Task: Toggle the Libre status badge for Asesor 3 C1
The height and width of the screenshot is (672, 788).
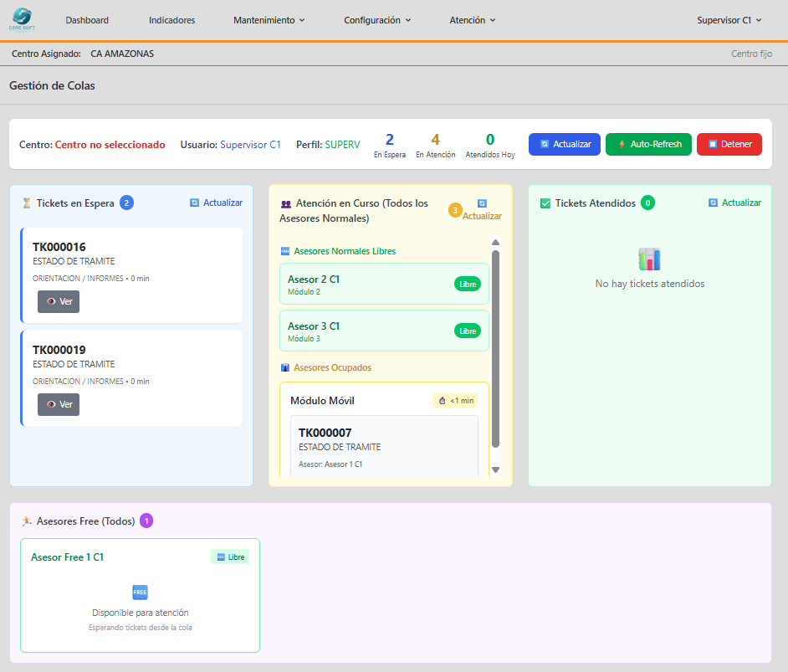Action: point(468,331)
